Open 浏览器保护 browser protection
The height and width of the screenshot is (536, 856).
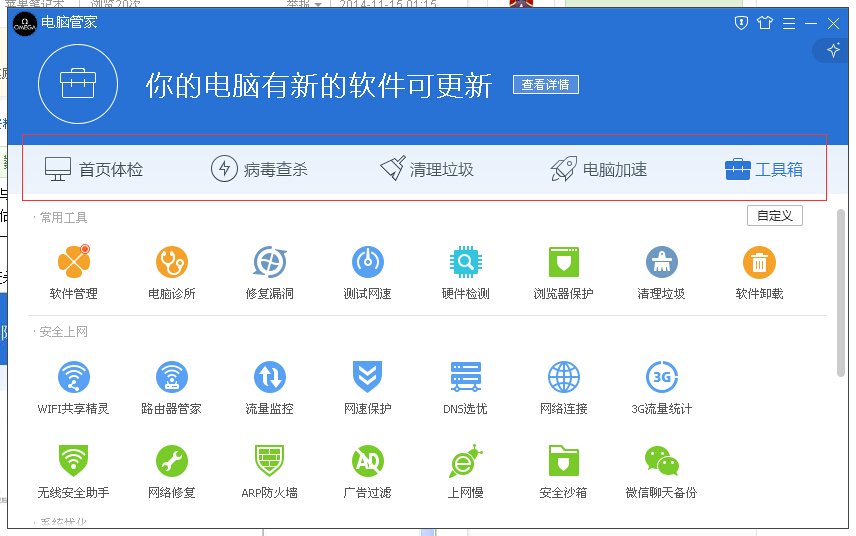pyautogui.click(x=563, y=272)
